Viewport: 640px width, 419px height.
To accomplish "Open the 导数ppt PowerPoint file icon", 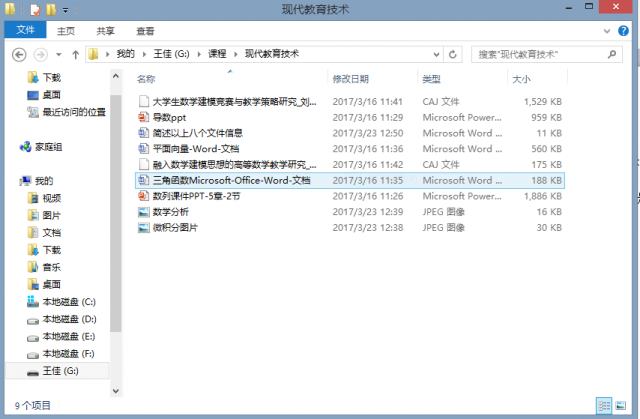I will [144, 117].
